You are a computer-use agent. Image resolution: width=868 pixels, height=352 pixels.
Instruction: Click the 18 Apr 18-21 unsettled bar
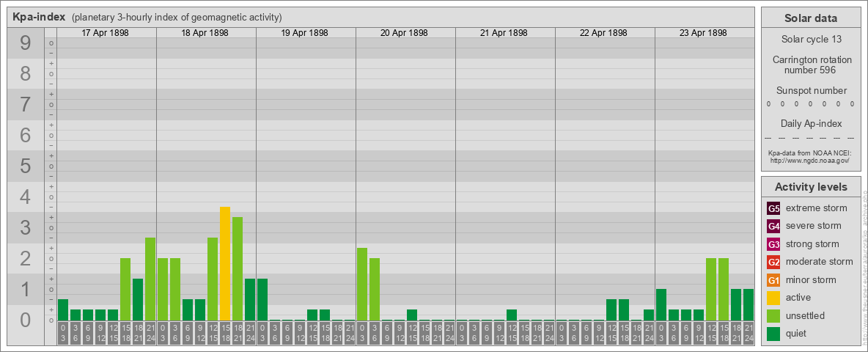[x=238, y=269]
